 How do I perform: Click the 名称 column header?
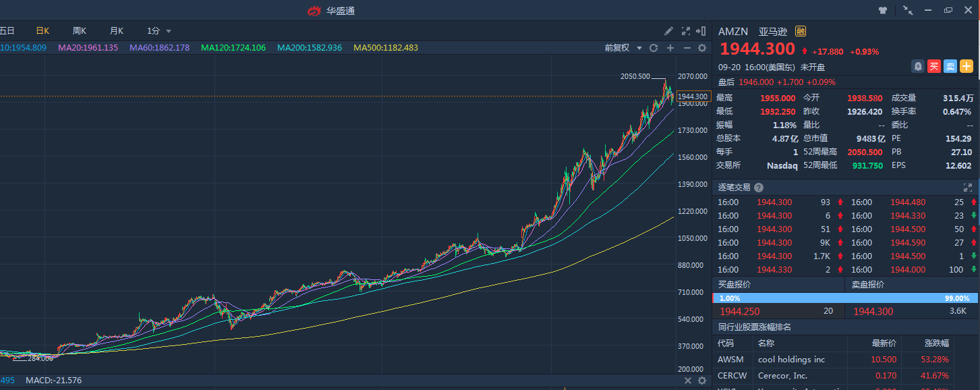point(766,343)
